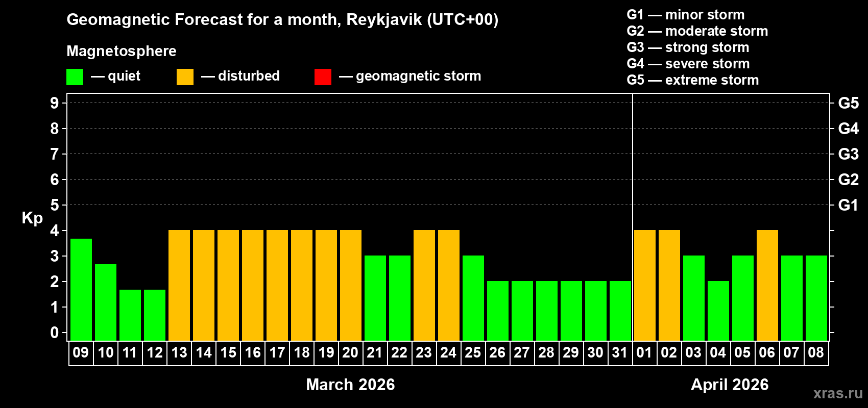Click the red geomagnetic storm legend swatch
This screenshot has width=868, height=408.
[323, 77]
